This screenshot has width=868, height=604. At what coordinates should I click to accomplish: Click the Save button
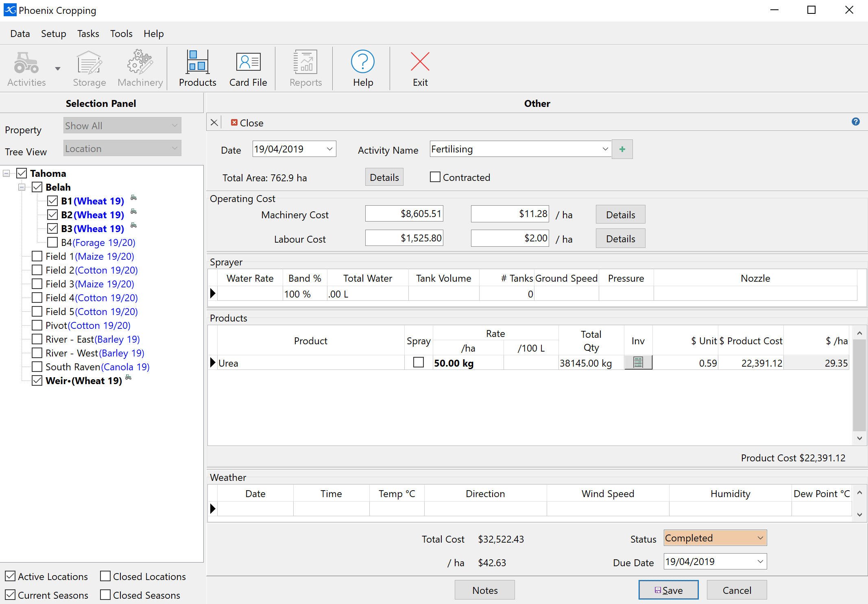(x=669, y=590)
